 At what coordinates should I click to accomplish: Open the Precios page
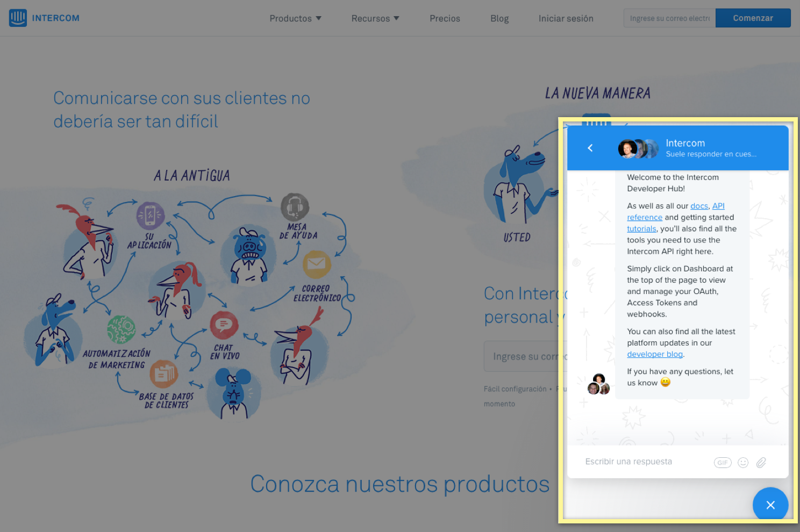tap(445, 18)
